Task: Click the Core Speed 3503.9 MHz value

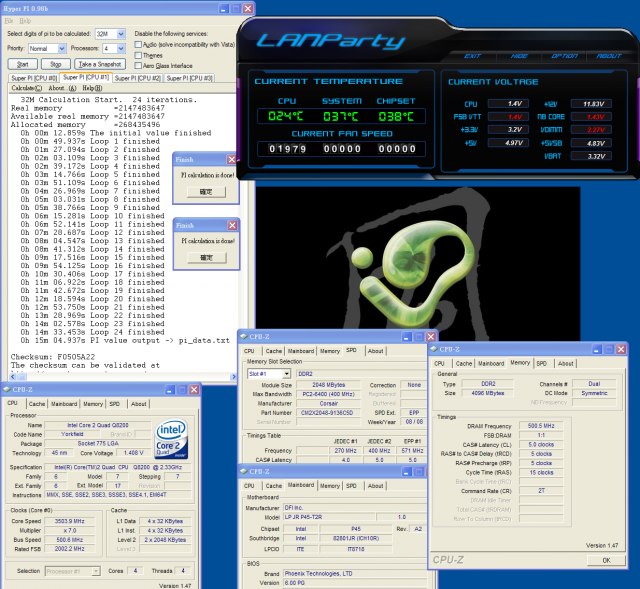Action: pos(70,521)
